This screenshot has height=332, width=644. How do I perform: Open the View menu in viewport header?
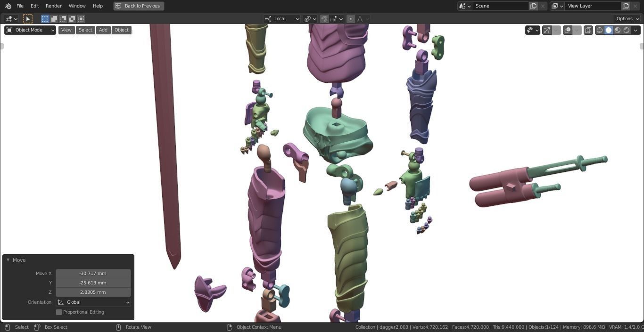66,30
